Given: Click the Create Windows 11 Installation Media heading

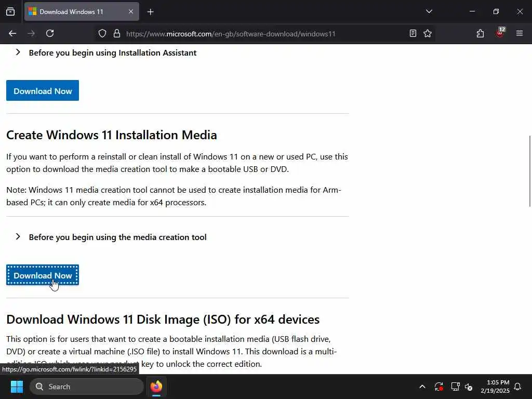Looking at the screenshot, I should (112, 135).
